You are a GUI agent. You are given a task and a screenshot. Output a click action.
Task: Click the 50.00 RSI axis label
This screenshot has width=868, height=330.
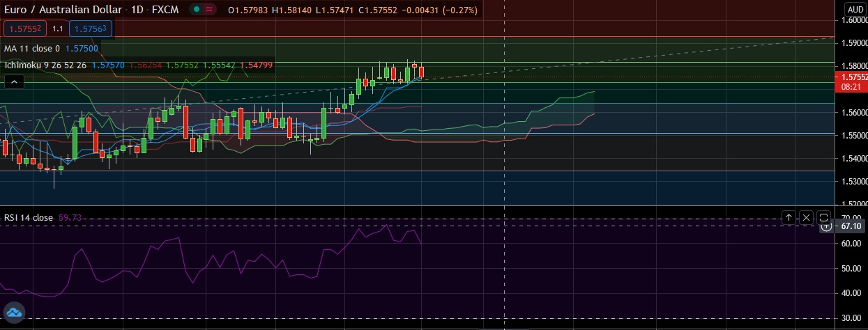coord(851,269)
